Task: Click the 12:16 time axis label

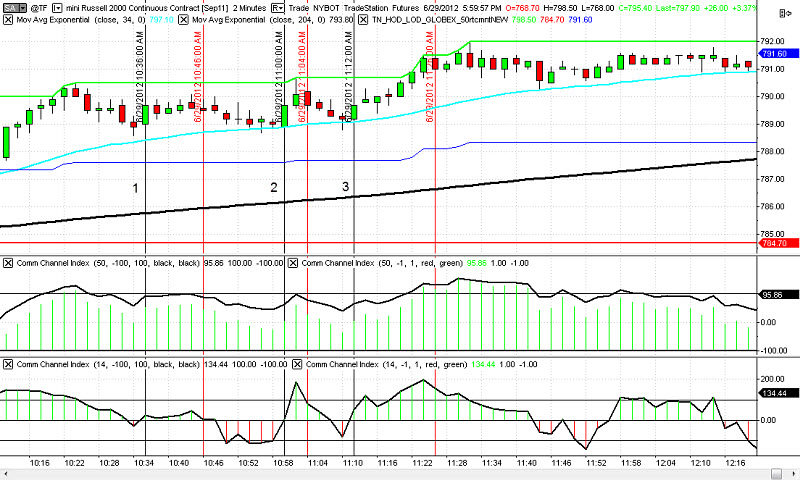Action: pos(735,463)
